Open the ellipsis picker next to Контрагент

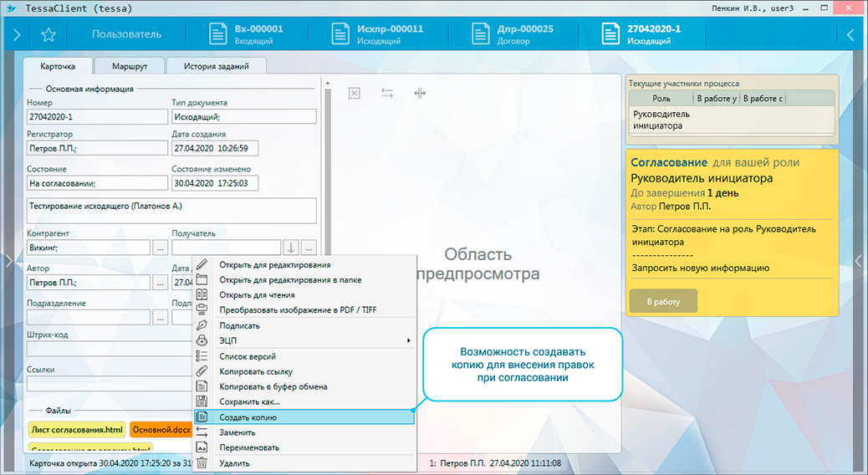161,248
